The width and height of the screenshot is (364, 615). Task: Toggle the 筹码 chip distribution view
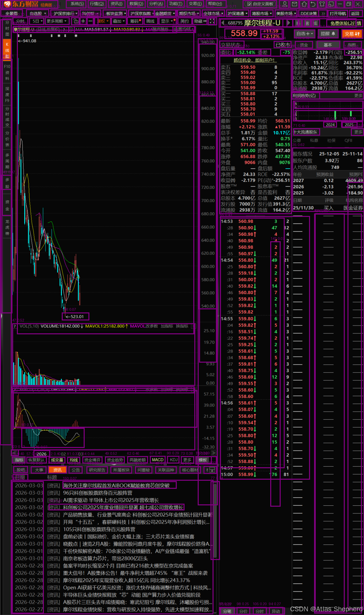point(135,21)
